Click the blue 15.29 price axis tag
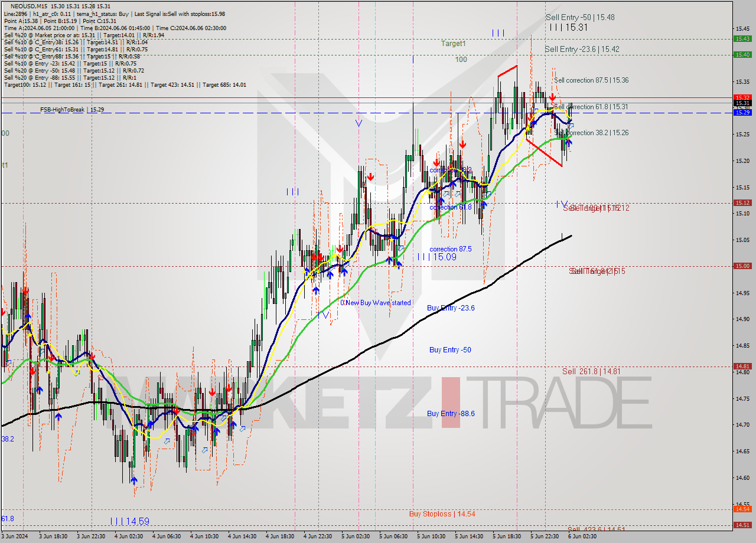Image resolution: width=756 pixels, height=543 pixels. (742, 113)
